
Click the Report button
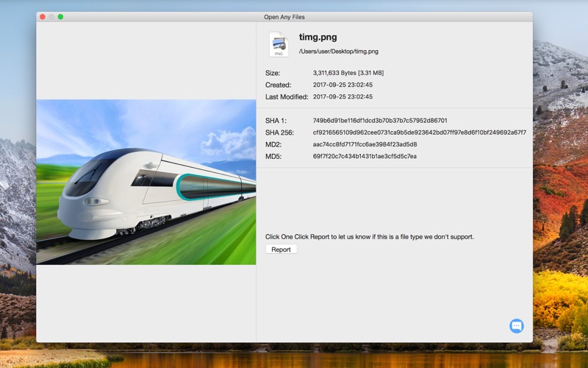(281, 250)
